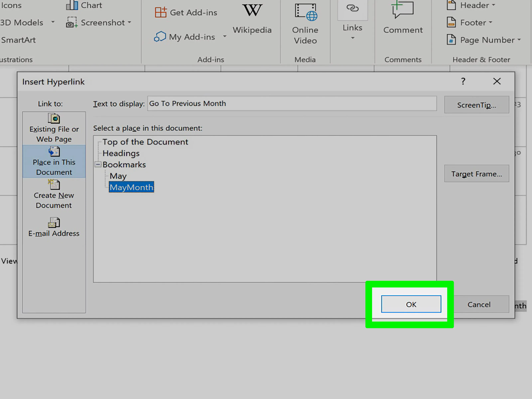Select E-mail Address link option
The width and height of the screenshot is (532, 399).
54,226
